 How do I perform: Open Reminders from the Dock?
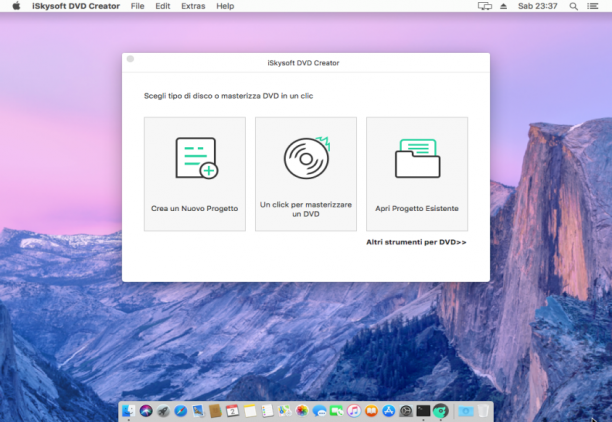coord(267,411)
